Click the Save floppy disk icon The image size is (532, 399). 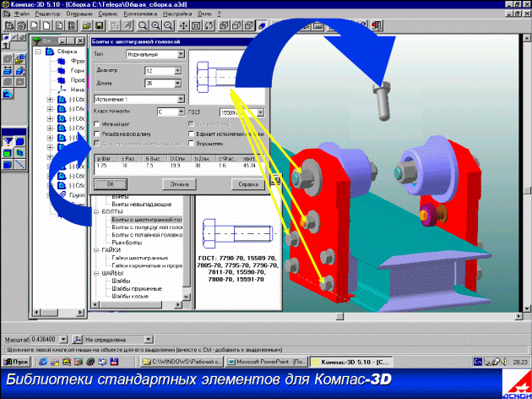coord(99,25)
